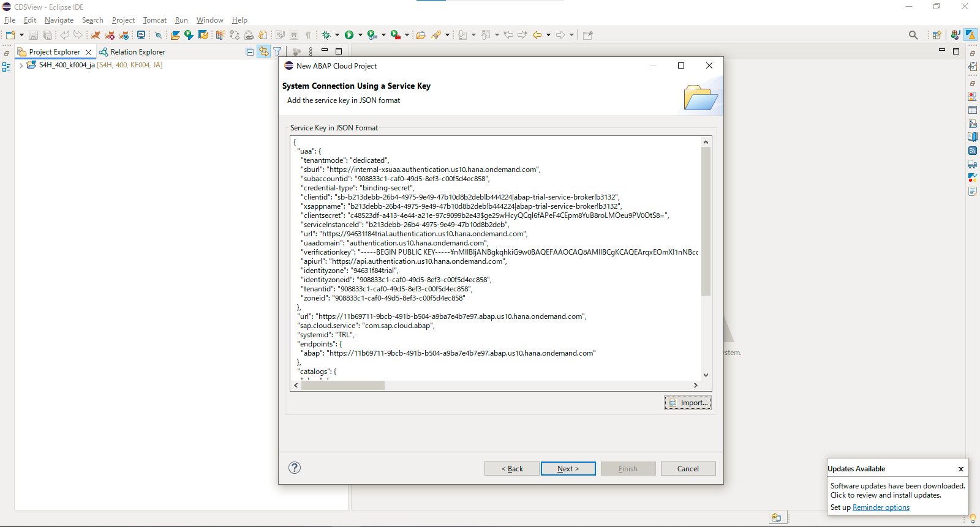Click the magnifier search icon at top right
980x527 pixels.
pos(913,35)
